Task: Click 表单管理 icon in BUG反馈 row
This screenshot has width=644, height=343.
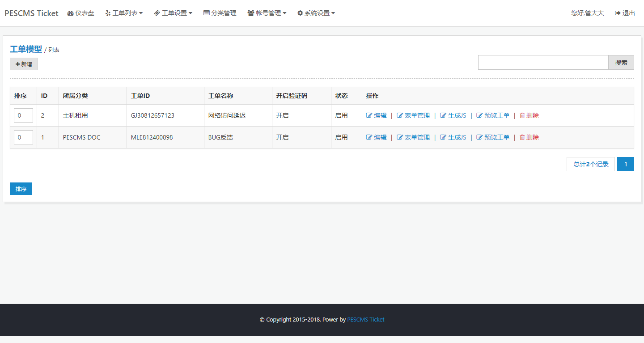Action: (x=400, y=137)
